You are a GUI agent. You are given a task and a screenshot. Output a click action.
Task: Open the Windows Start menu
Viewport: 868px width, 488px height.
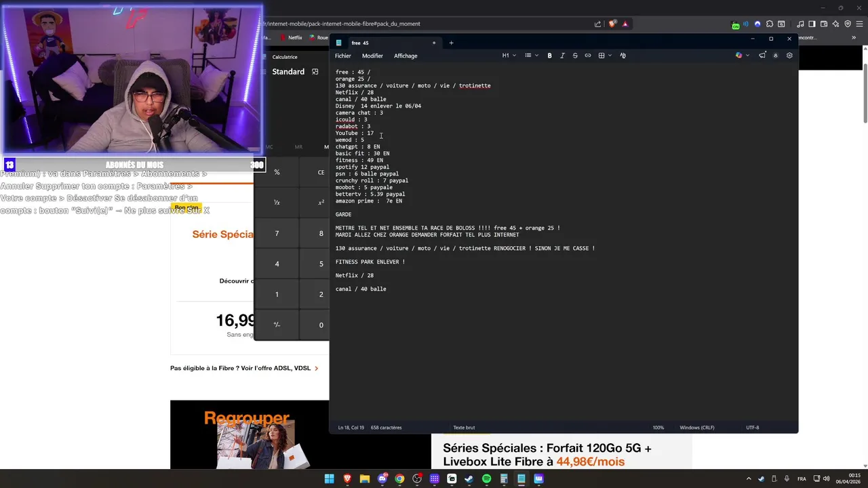tap(329, 479)
